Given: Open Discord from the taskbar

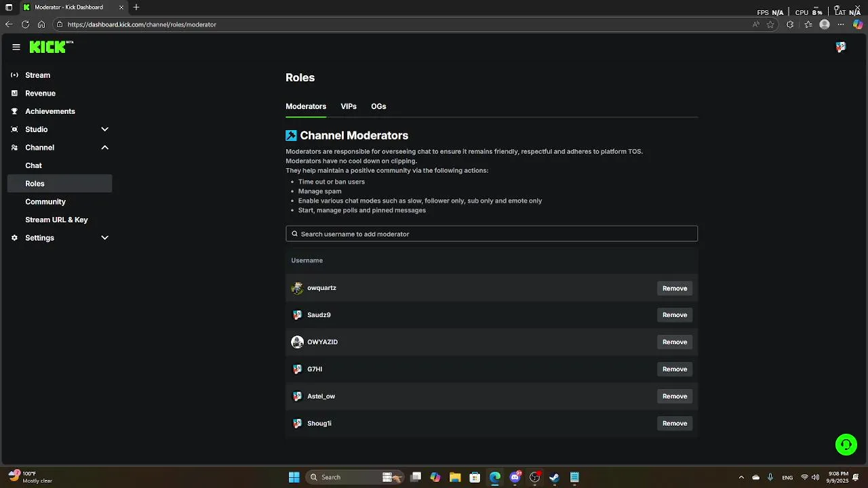Looking at the screenshot, I should [x=515, y=477].
